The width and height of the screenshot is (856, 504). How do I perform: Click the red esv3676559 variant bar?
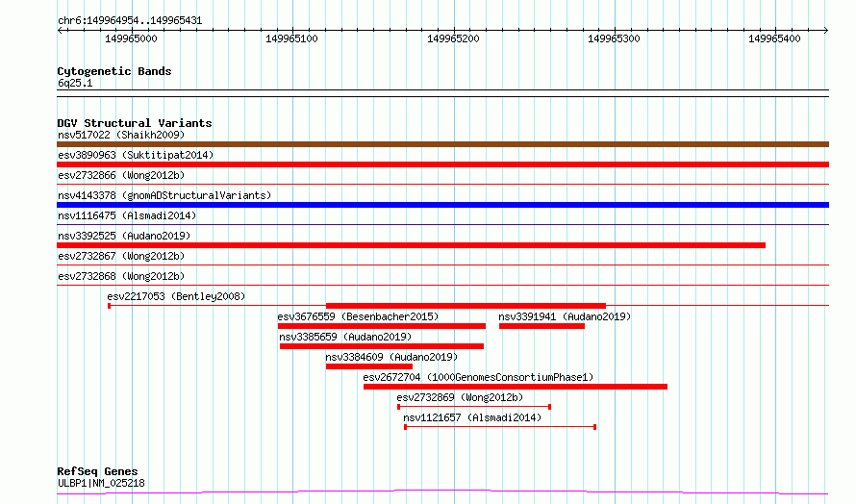382,326
